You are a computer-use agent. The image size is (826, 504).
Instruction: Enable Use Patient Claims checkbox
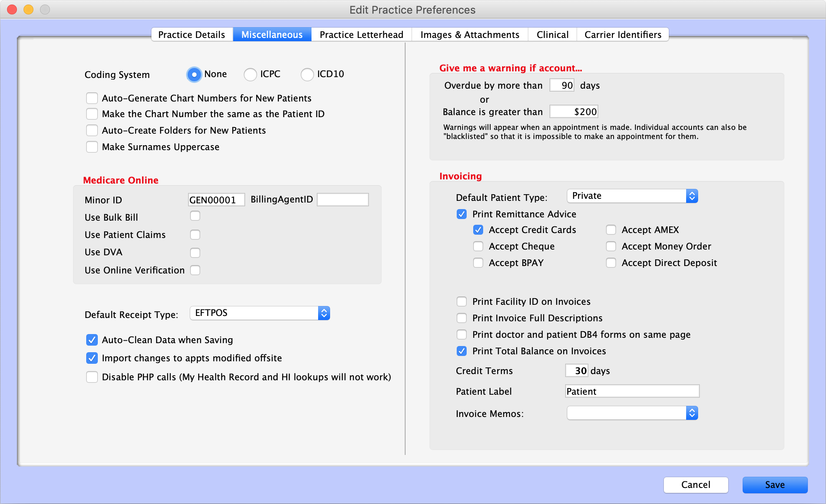pyautogui.click(x=195, y=235)
